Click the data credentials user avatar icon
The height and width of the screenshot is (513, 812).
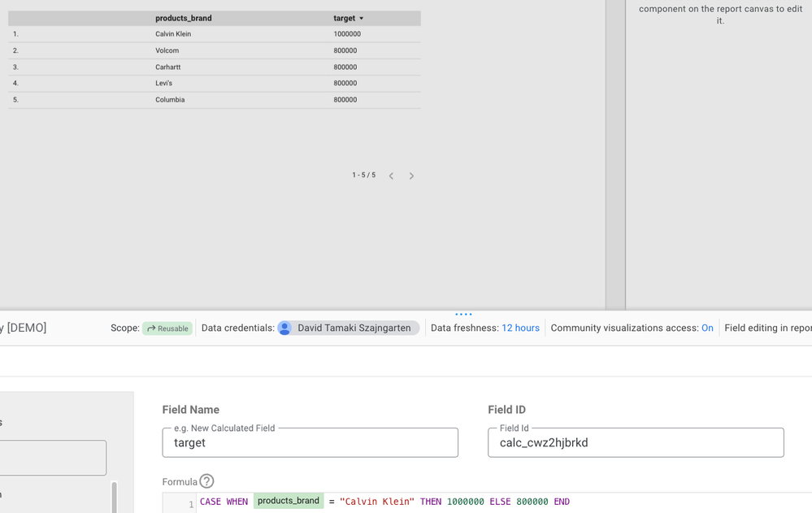pos(284,328)
